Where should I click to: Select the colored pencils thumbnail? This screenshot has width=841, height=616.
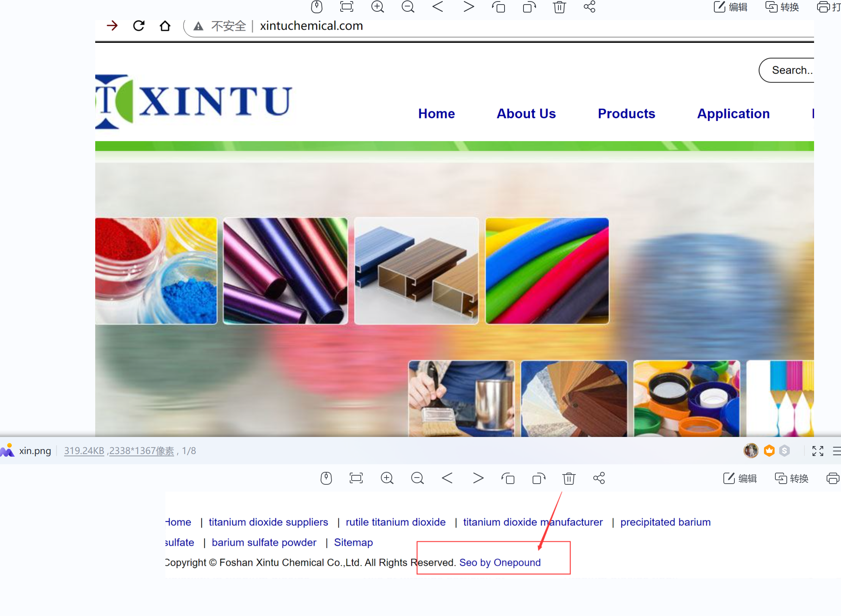coord(780,399)
